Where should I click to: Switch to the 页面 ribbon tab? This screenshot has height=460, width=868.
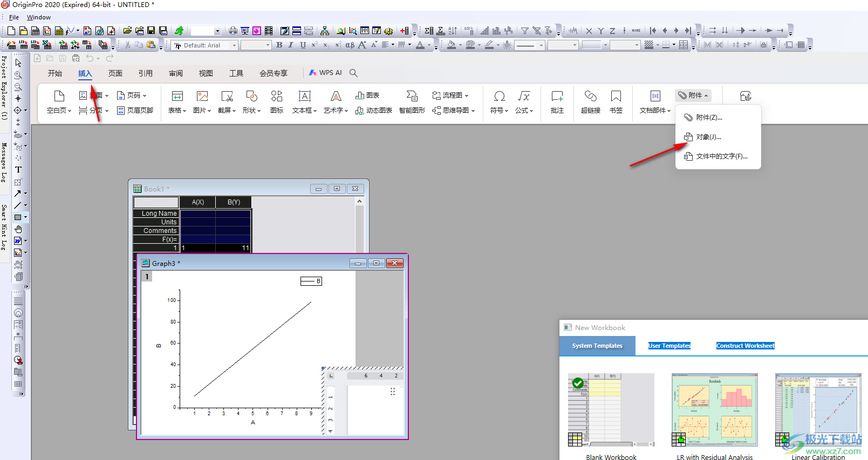(115, 73)
